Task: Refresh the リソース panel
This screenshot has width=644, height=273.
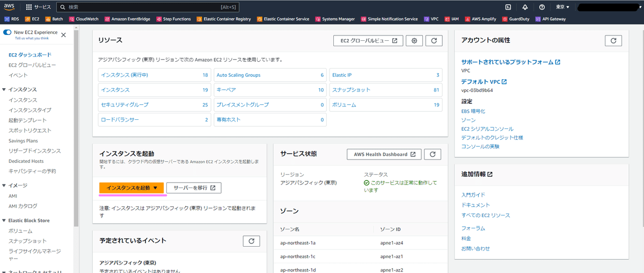Action: click(435, 40)
